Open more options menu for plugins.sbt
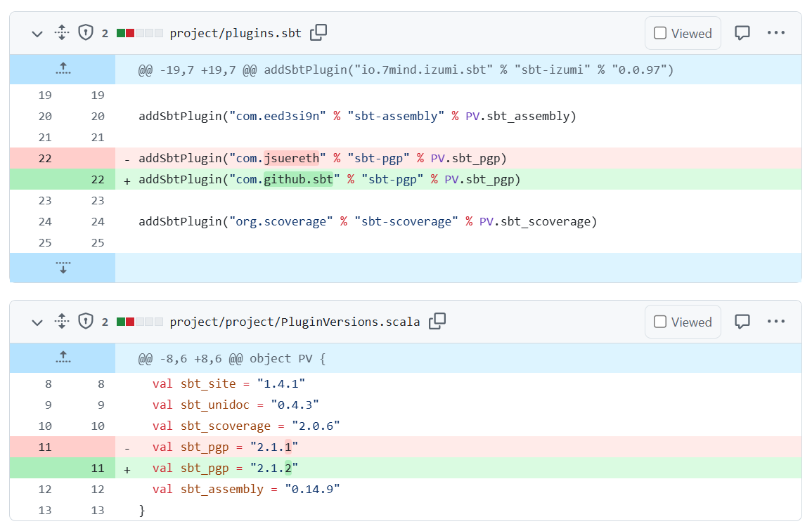This screenshot has height=531, width=812. click(775, 33)
